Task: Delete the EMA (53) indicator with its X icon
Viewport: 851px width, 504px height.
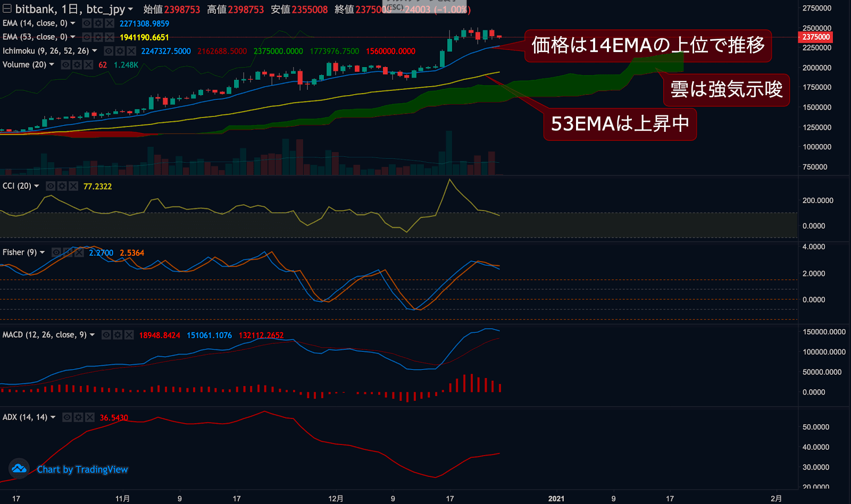Action: 109,37
